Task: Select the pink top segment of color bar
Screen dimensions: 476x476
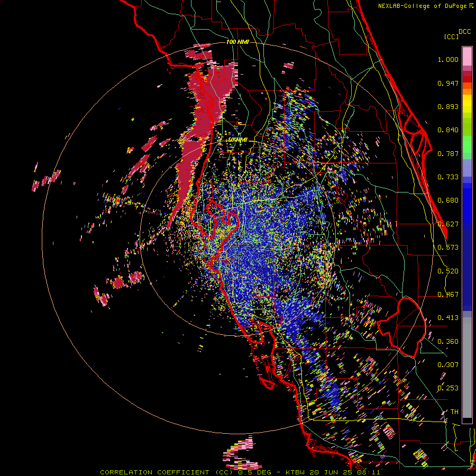Action: pyautogui.click(x=467, y=56)
